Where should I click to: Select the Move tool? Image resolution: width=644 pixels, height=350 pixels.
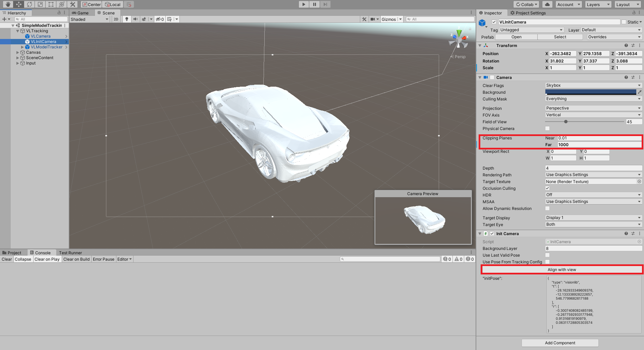18,4
